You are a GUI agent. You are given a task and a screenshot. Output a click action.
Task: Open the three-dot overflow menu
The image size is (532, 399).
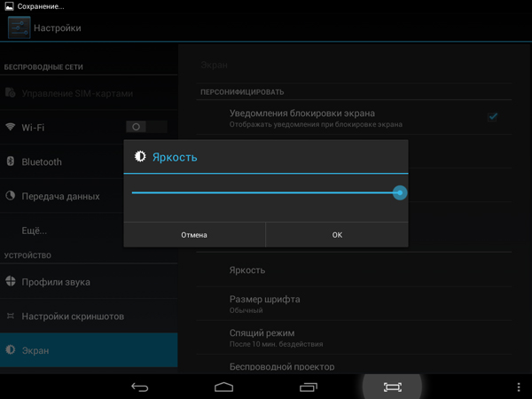pyautogui.click(x=519, y=387)
